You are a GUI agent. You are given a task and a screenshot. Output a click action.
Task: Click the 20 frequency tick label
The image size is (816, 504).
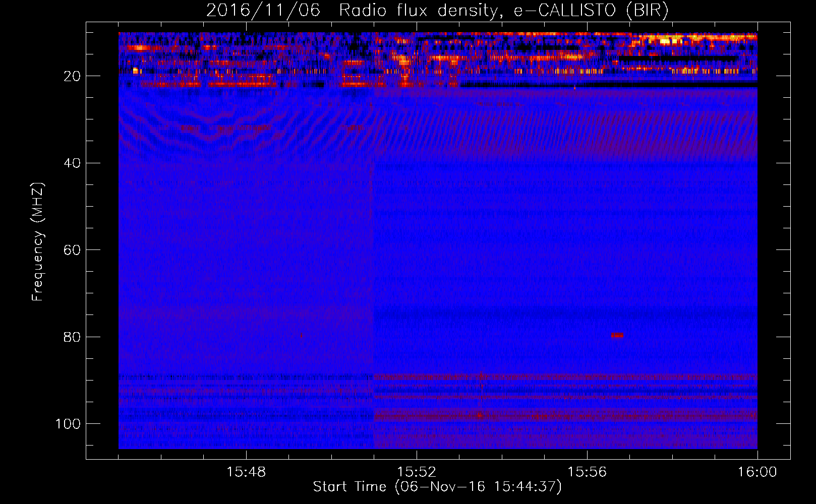point(73,76)
